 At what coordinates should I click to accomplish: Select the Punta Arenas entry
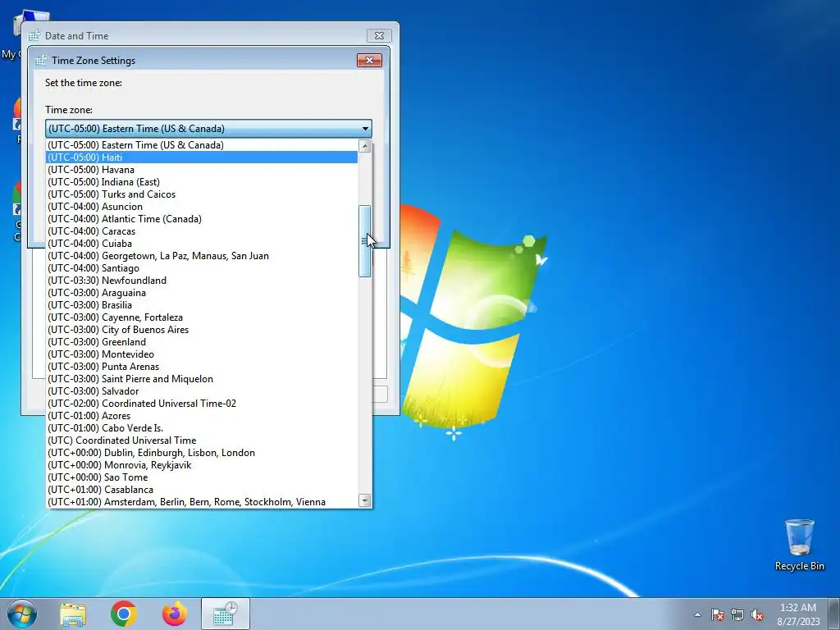coord(202,367)
